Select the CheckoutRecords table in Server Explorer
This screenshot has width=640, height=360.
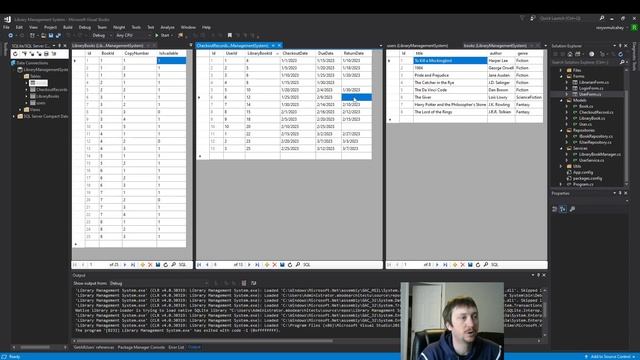pyautogui.click(x=51, y=89)
